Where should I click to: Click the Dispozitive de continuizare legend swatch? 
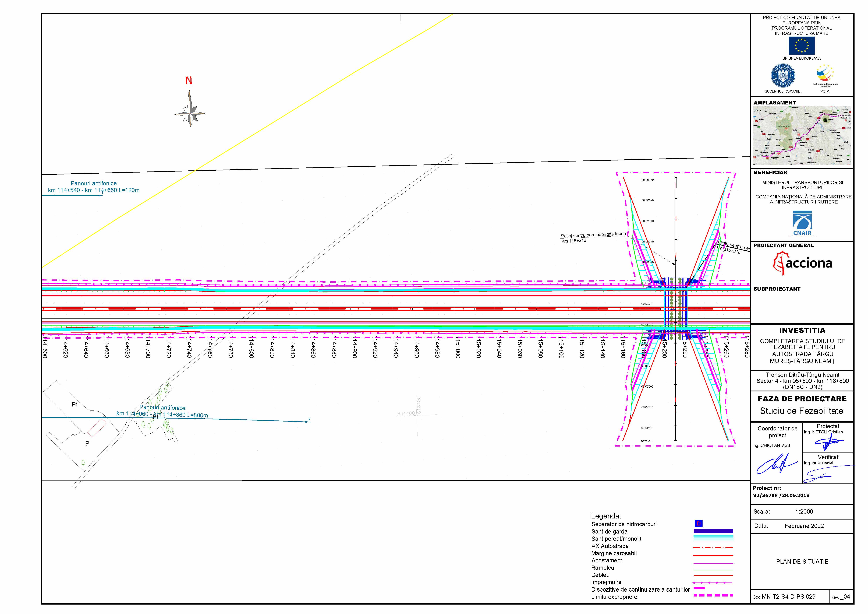click(699, 588)
